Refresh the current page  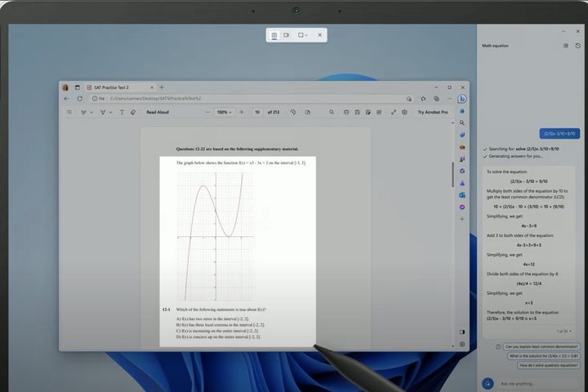point(79,99)
